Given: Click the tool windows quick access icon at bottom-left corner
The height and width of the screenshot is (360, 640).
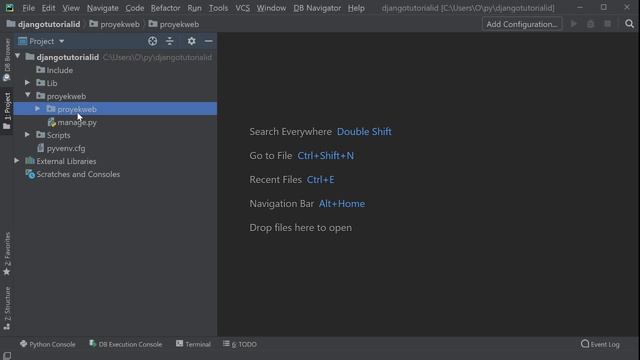Looking at the screenshot, I should click(7, 356).
